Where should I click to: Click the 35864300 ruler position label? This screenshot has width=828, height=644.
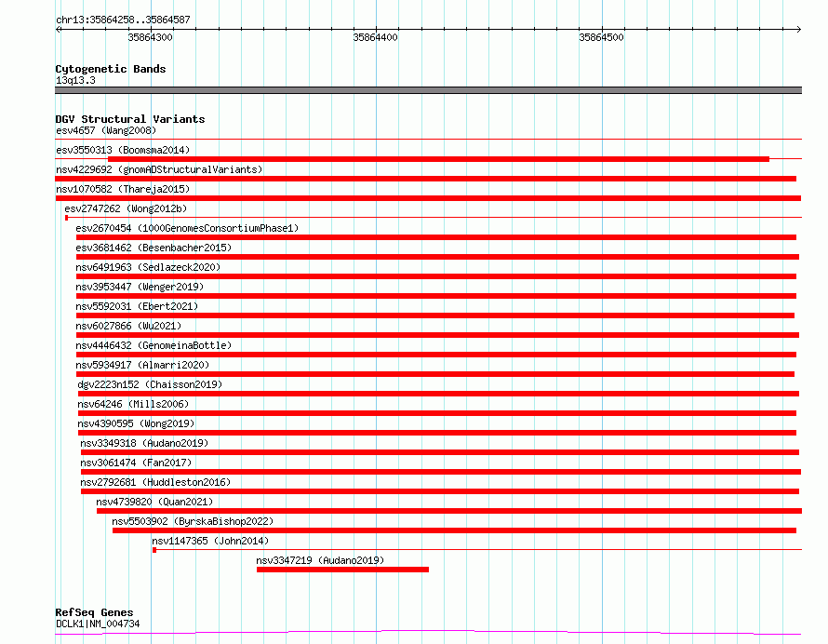click(x=150, y=37)
